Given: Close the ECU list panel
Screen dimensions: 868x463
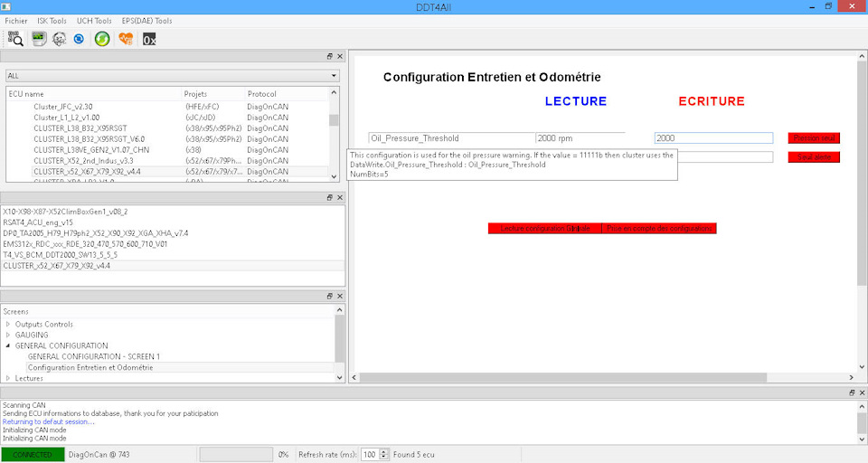Looking at the screenshot, I should coord(340,56).
